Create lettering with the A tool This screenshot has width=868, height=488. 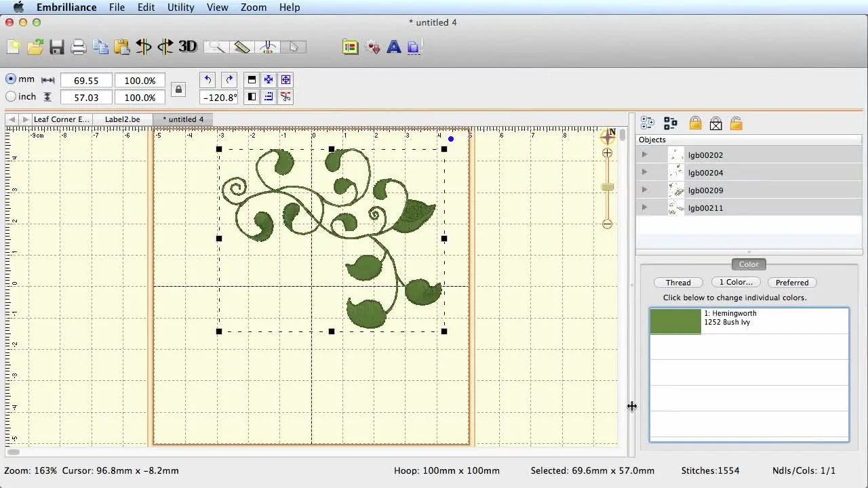393,47
